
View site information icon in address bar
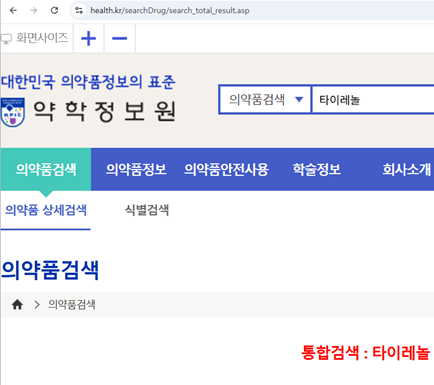click(x=79, y=10)
